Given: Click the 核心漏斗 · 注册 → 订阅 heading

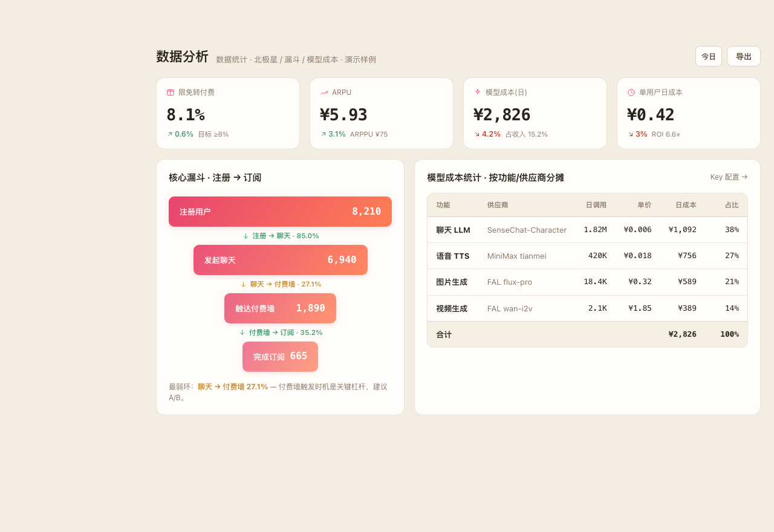Looking at the screenshot, I should point(215,178).
